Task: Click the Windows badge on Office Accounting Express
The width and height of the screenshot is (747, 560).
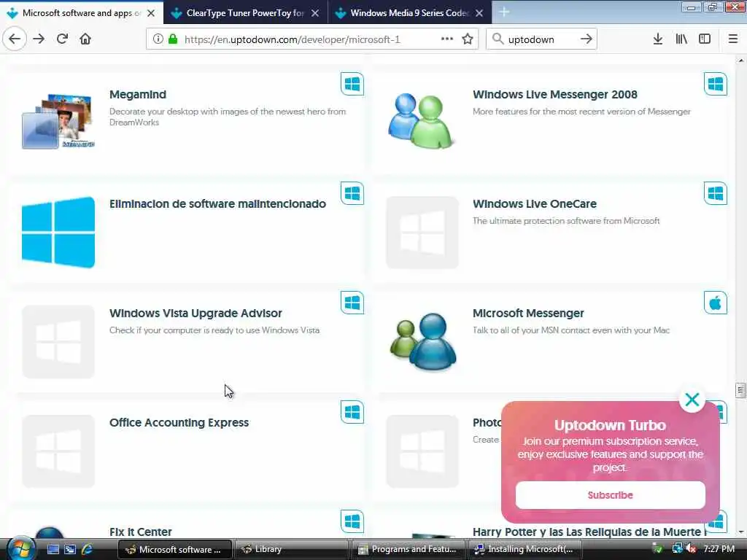Action: (x=352, y=413)
